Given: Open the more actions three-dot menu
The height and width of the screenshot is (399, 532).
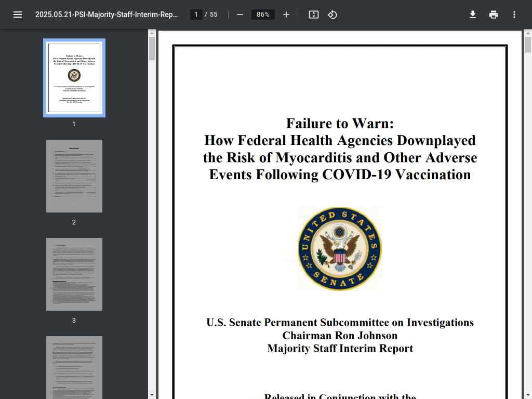Looking at the screenshot, I should 514,15.
